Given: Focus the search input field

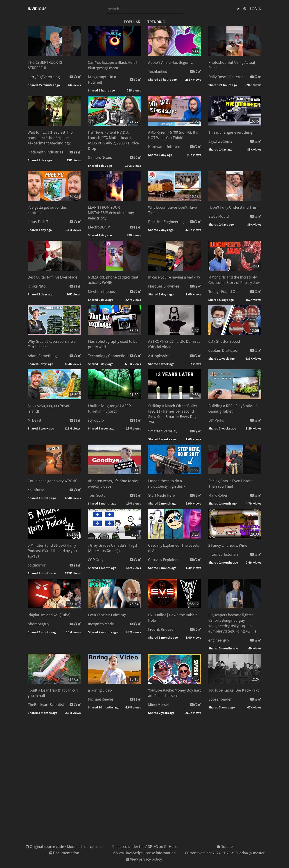Looking at the screenshot, I should tap(145, 9).
